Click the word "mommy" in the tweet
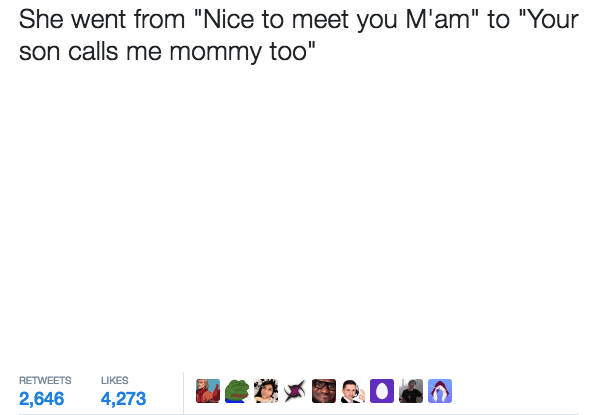603x415 pixels. 215,53
